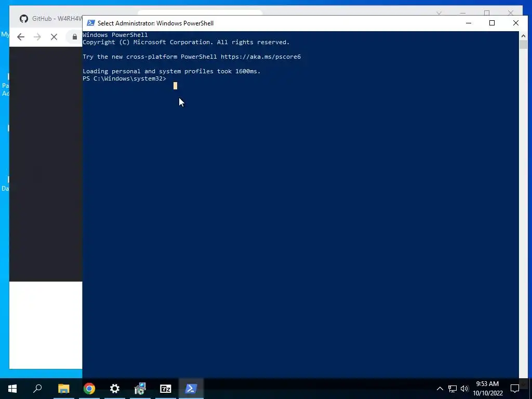Select the GitHub tab in Chrome
Screen dimensions: 532x399
point(51,19)
